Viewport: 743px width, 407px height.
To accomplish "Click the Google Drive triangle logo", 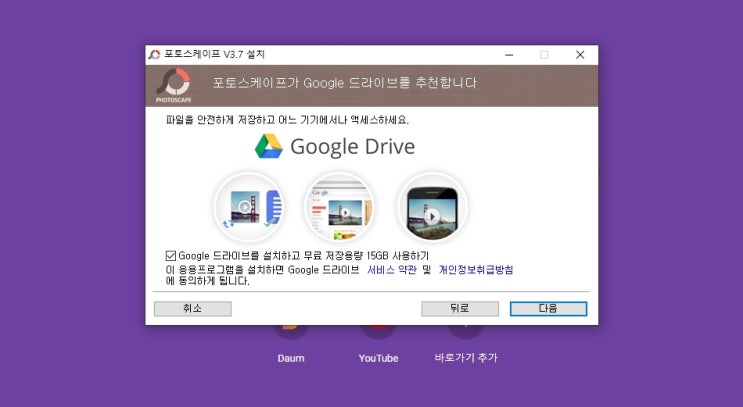I will click(269, 146).
